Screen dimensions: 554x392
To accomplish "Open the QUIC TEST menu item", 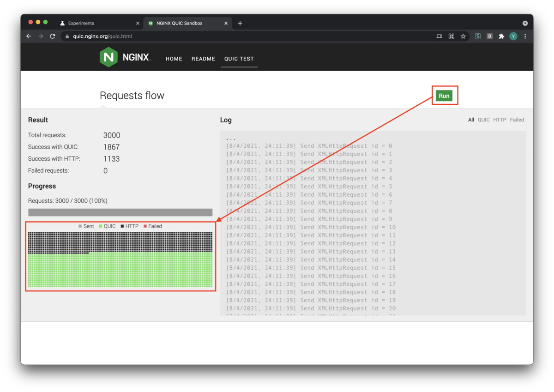I will click(x=239, y=59).
